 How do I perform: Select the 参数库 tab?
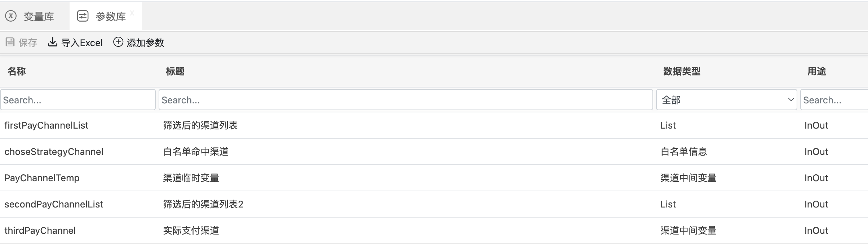[x=110, y=17]
